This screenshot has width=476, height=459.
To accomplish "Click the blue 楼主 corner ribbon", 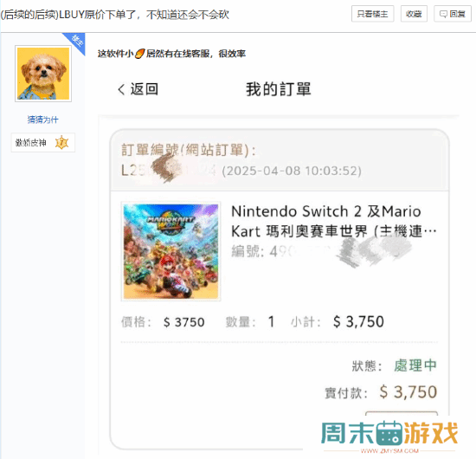I will (x=76, y=41).
